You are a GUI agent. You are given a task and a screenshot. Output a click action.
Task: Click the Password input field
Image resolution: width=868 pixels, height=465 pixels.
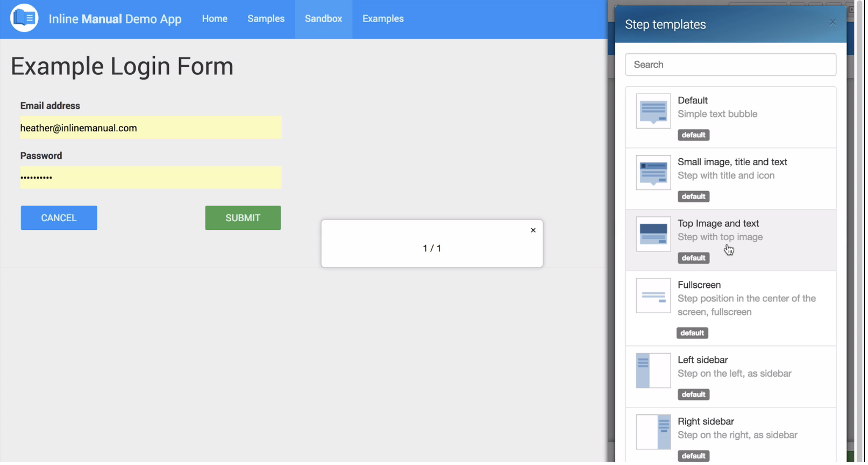(151, 178)
